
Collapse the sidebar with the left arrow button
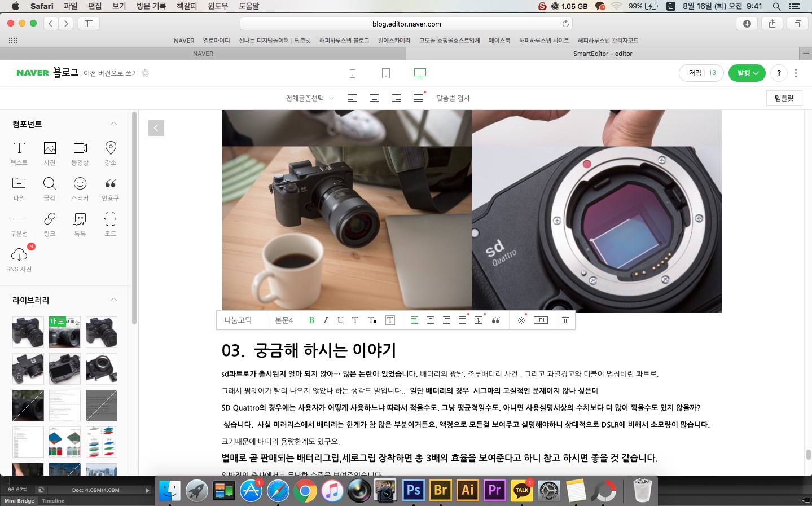(x=156, y=128)
